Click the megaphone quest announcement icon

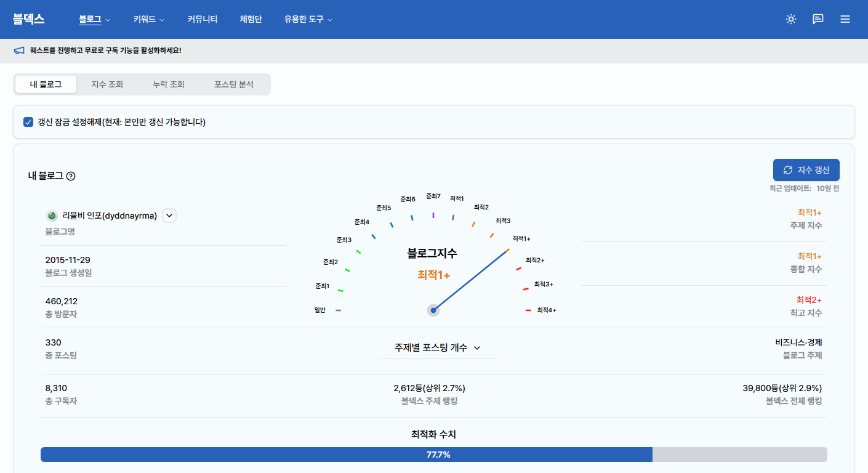coord(18,50)
